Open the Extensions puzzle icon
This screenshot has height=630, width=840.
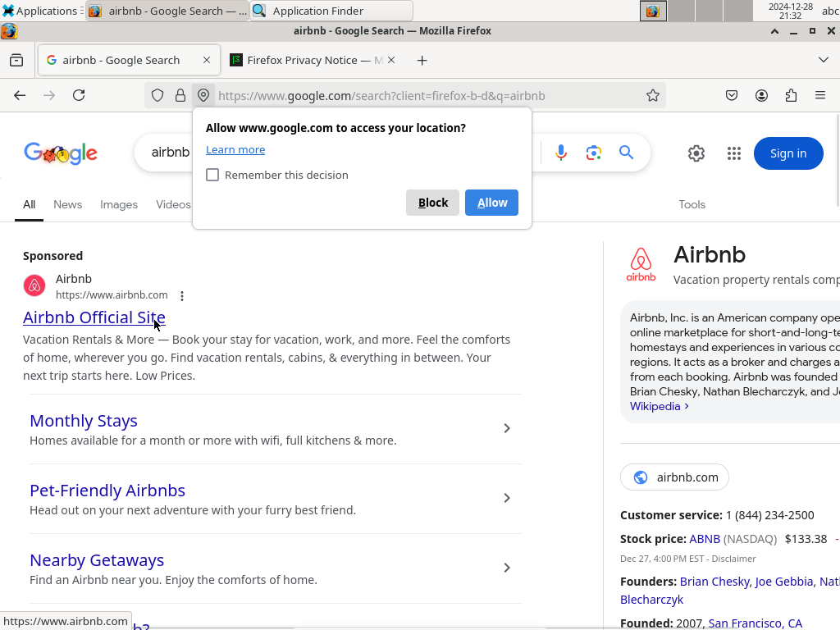[791, 95]
